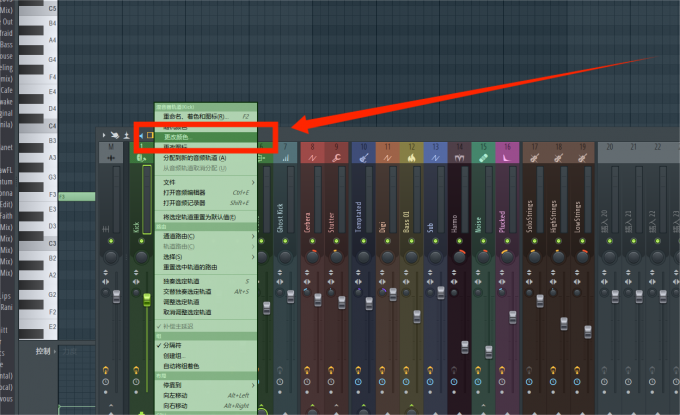The image size is (680, 415).
Task: Expand the 控制 control dropdown arrow
Action: [55, 352]
